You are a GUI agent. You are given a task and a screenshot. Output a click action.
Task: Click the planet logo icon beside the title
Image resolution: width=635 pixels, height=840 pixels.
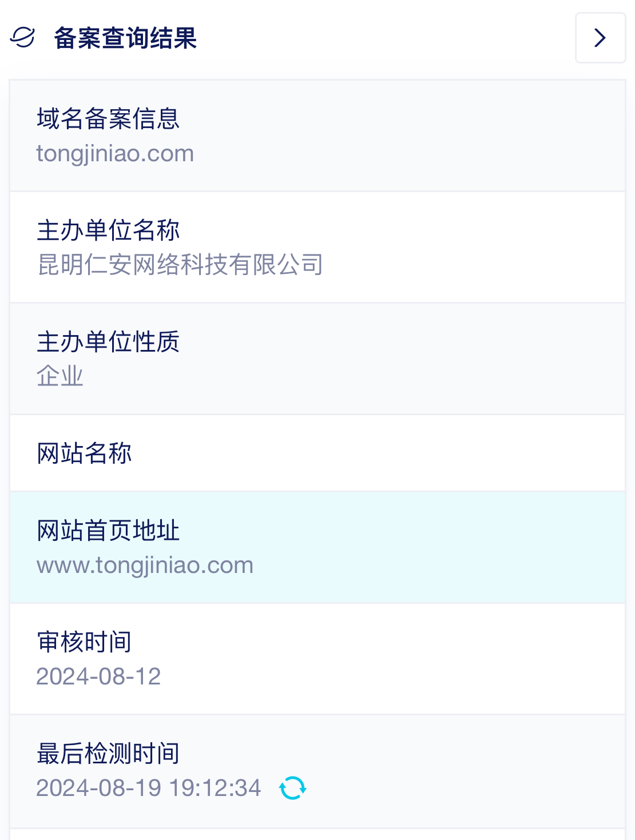23,38
